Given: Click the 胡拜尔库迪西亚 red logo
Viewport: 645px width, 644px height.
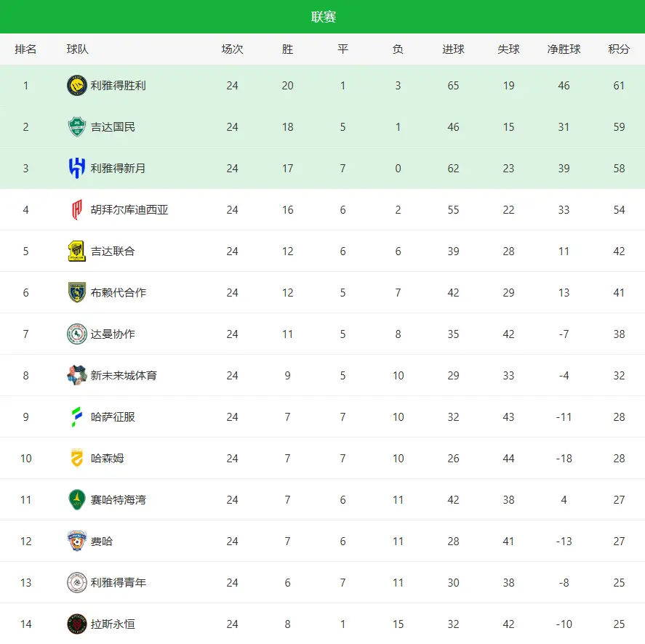Looking at the screenshot, I should coord(76,210).
